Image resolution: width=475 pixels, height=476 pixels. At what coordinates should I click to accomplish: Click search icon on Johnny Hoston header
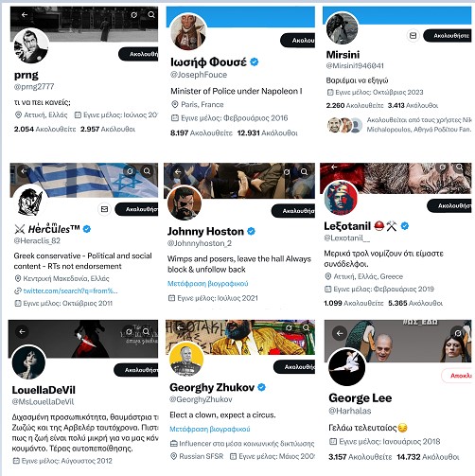(x=304, y=172)
